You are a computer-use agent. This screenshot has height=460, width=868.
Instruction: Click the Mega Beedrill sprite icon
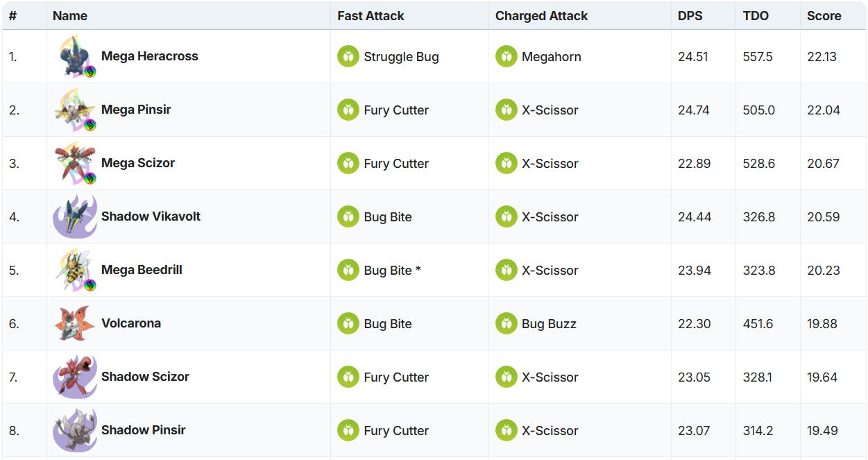click(x=75, y=270)
